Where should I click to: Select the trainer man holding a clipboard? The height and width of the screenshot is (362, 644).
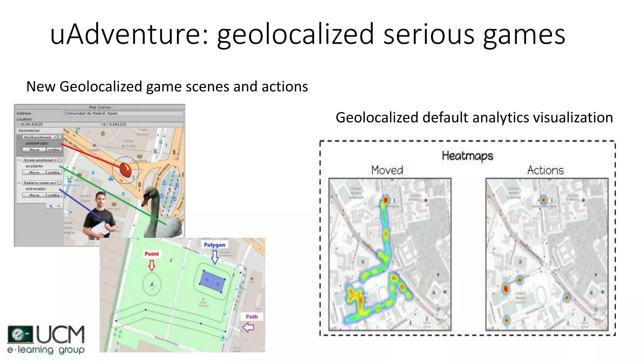[99, 216]
